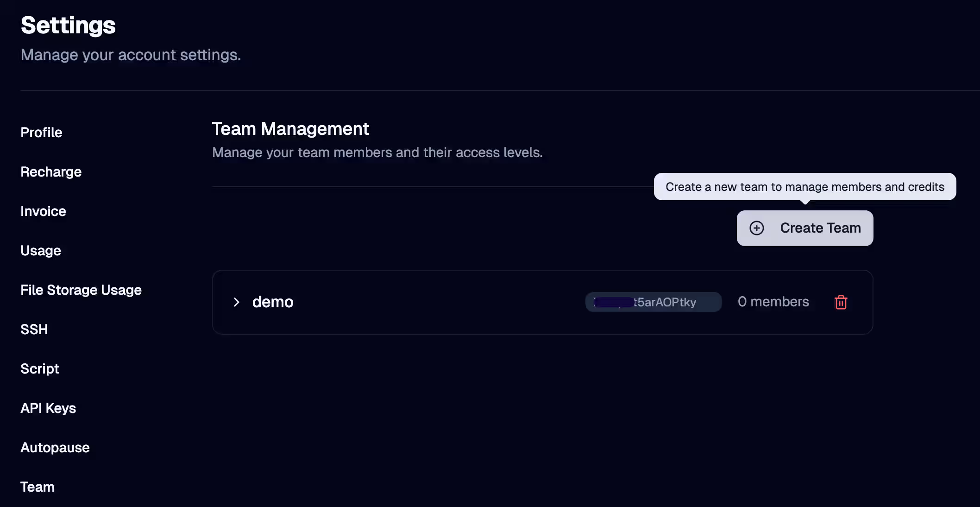Click the Settings page title
The width and height of the screenshot is (980, 507).
(x=68, y=25)
